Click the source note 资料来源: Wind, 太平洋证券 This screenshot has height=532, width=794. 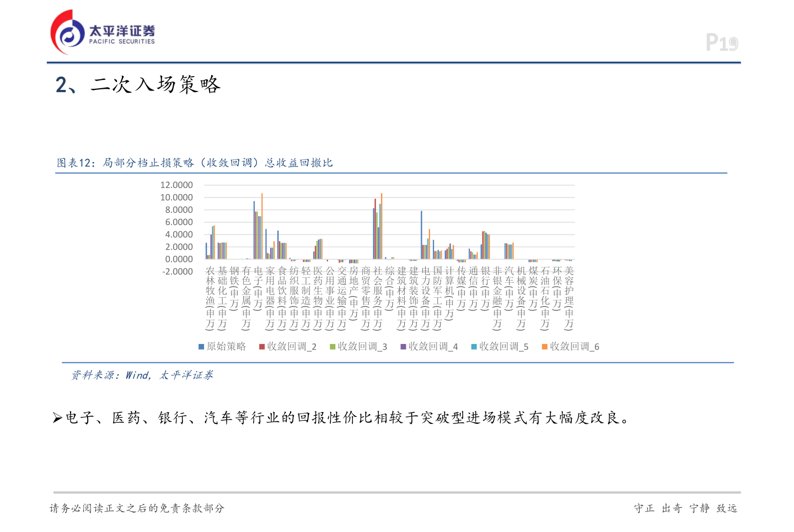(x=142, y=375)
